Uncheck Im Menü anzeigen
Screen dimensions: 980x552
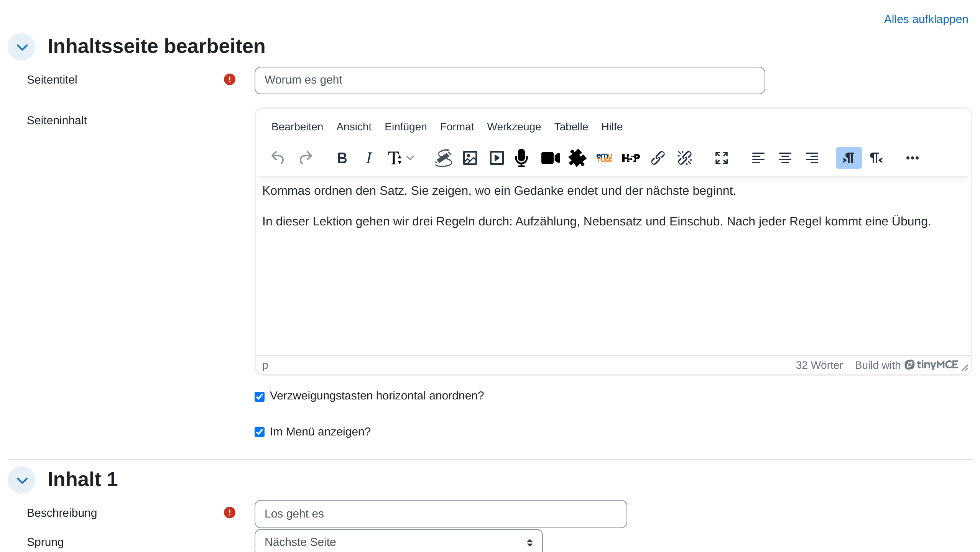(260, 432)
